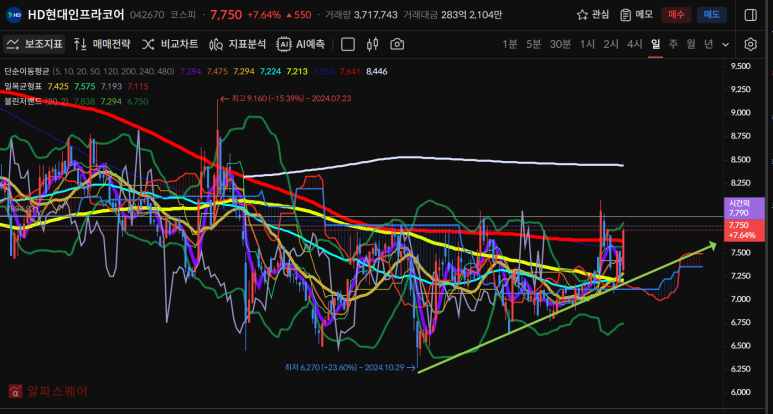773x414 pixels.
Task: Click the square drawing area icon
Action: pos(348,44)
